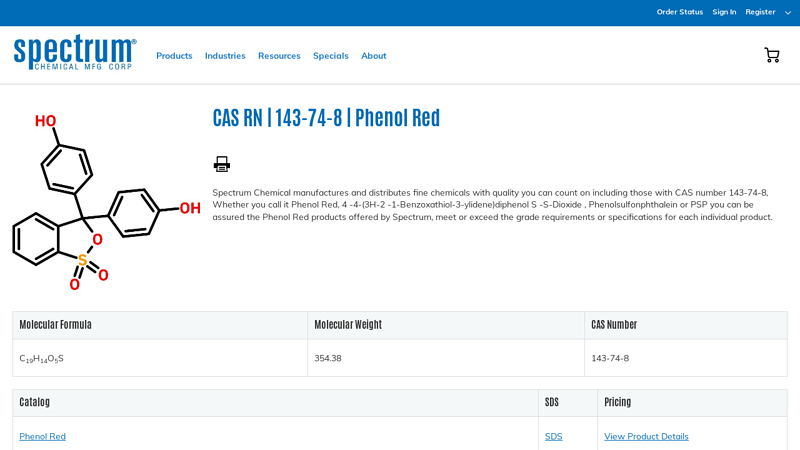This screenshot has width=800, height=450.
Task: Open the shopping cart icon
Action: point(771,55)
